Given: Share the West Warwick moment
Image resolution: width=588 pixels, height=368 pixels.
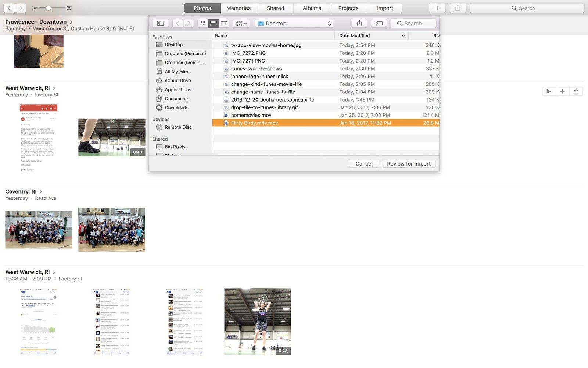Looking at the screenshot, I should (x=576, y=91).
